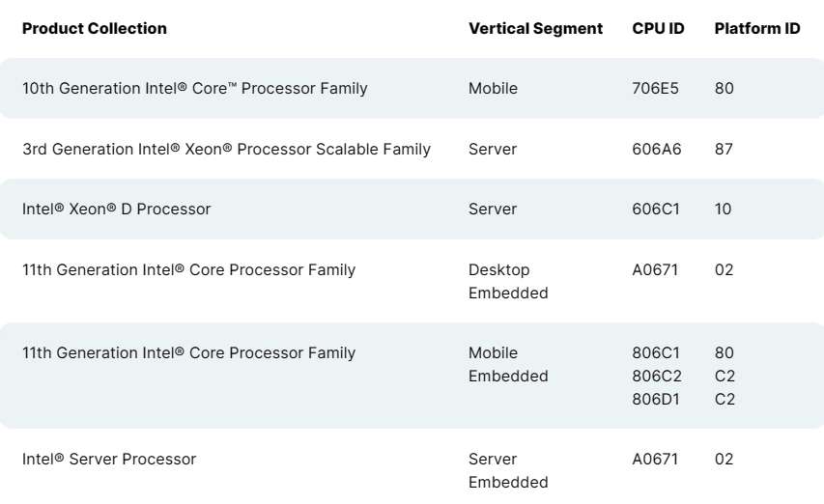Viewport: 824px width, 504px height.
Task: Click the Desktop segment label
Action: click(x=499, y=269)
